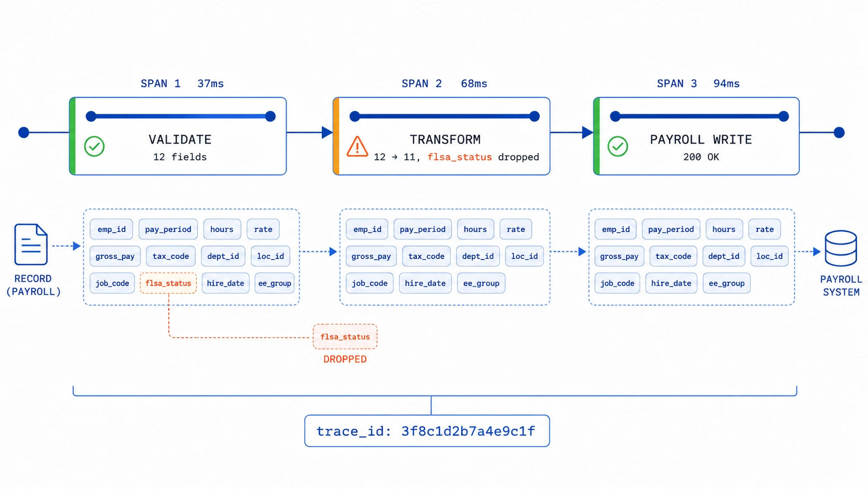Select loc_id chip in the TRANSFORM field group
This screenshot has width=868, height=489.
(x=524, y=256)
